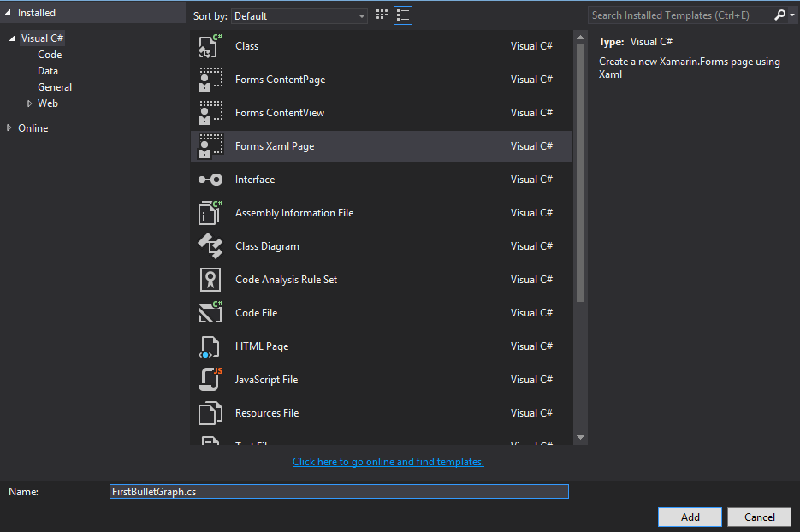
Task: Collapse the Installed section header
Action: tap(9, 13)
